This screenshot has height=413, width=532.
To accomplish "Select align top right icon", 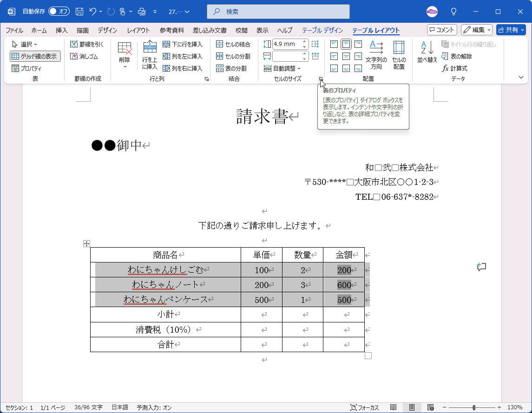I will click(358, 44).
